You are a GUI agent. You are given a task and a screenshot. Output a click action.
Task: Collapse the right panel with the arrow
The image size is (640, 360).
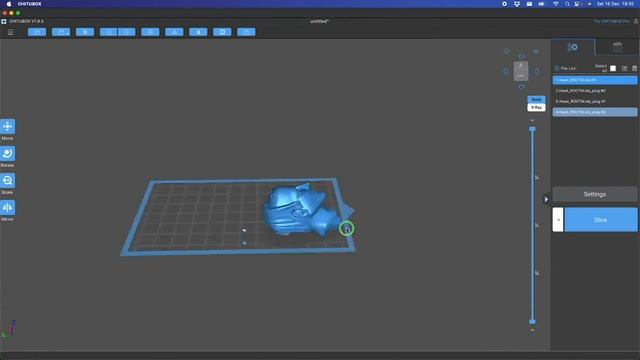pos(546,199)
